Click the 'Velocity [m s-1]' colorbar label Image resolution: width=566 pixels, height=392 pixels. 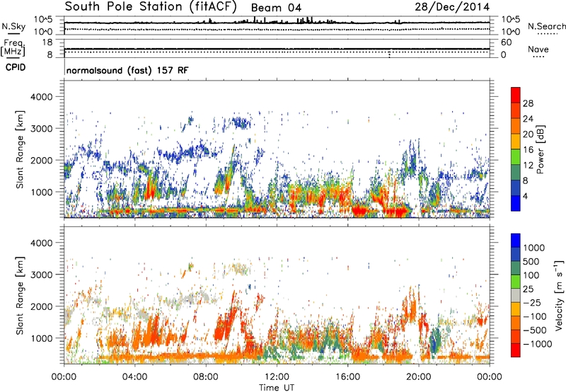point(560,296)
